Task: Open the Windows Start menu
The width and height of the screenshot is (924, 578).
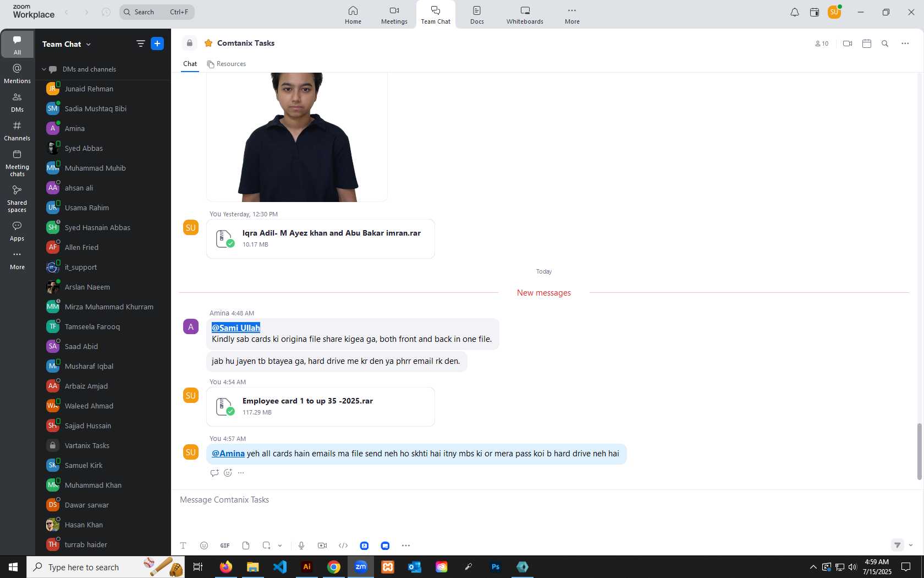Action: [x=13, y=567]
